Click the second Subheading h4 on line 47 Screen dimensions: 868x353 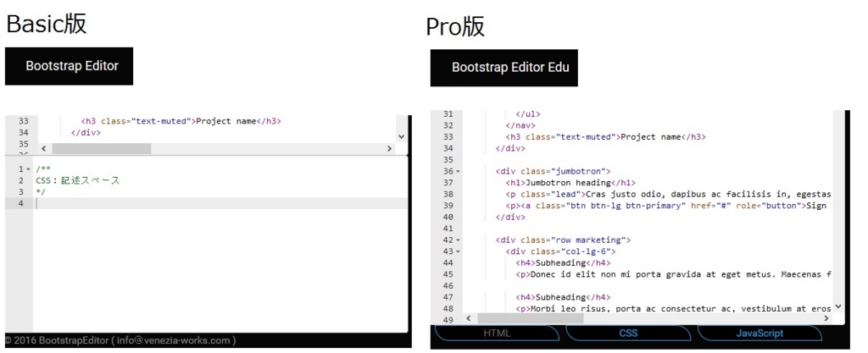click(x=563, y=297)
